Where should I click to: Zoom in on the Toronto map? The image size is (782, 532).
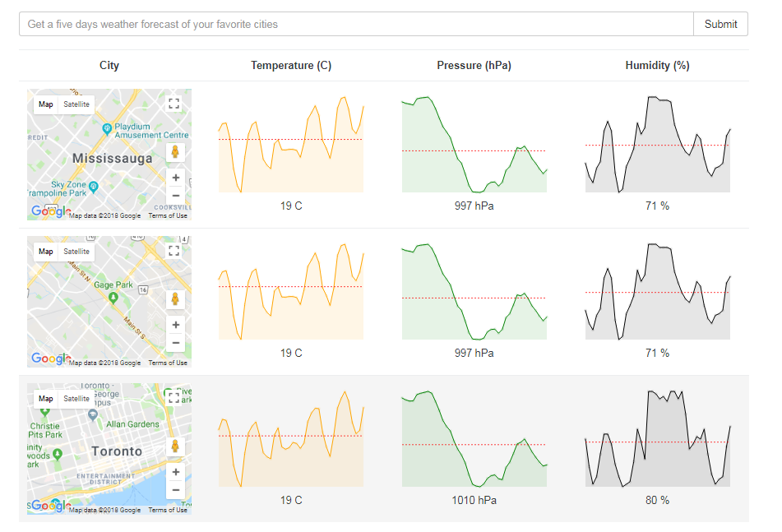pos(175,471)
